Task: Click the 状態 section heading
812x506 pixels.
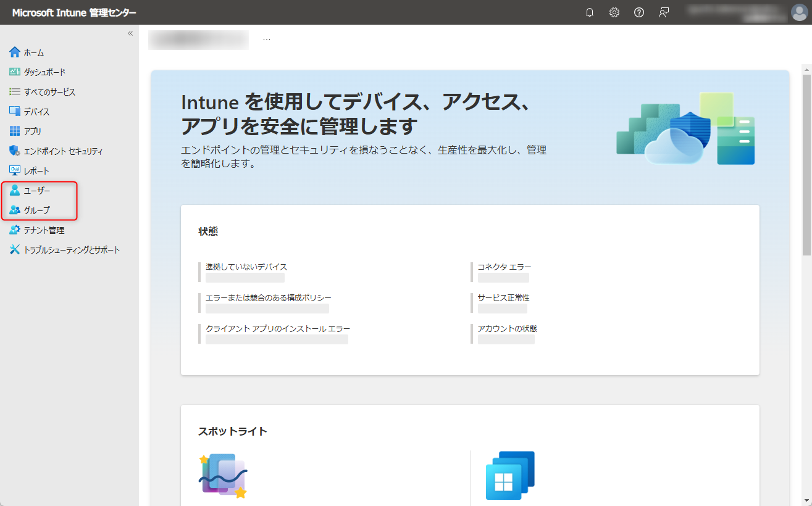Action: (x=208, y=231)
